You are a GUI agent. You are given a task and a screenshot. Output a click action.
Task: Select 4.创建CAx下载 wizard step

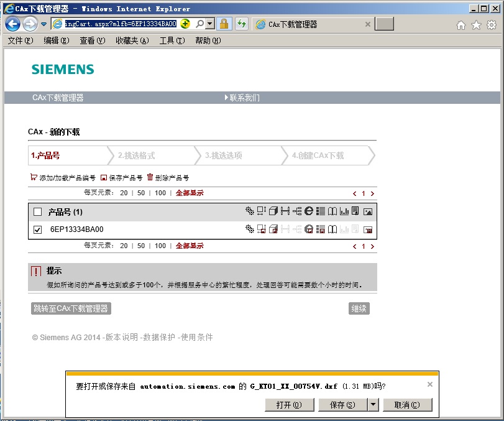328,155
